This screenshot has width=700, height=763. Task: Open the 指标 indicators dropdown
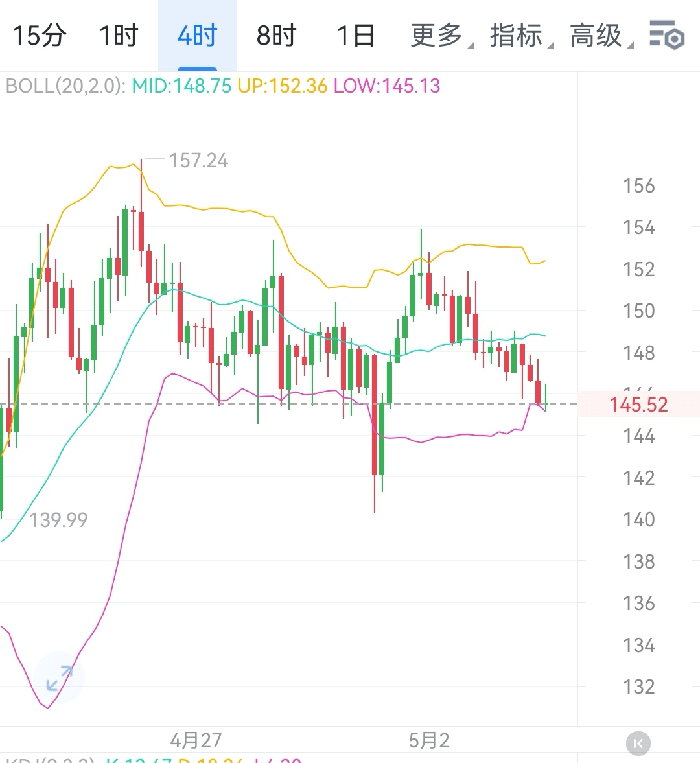(x=522, y=36)
